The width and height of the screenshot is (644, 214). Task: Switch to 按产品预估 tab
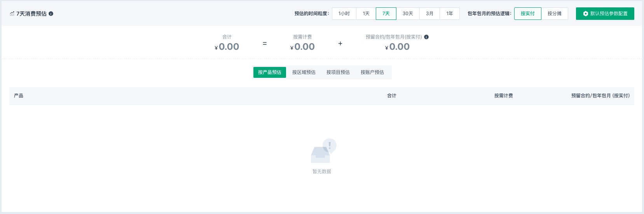pos(269,72)
